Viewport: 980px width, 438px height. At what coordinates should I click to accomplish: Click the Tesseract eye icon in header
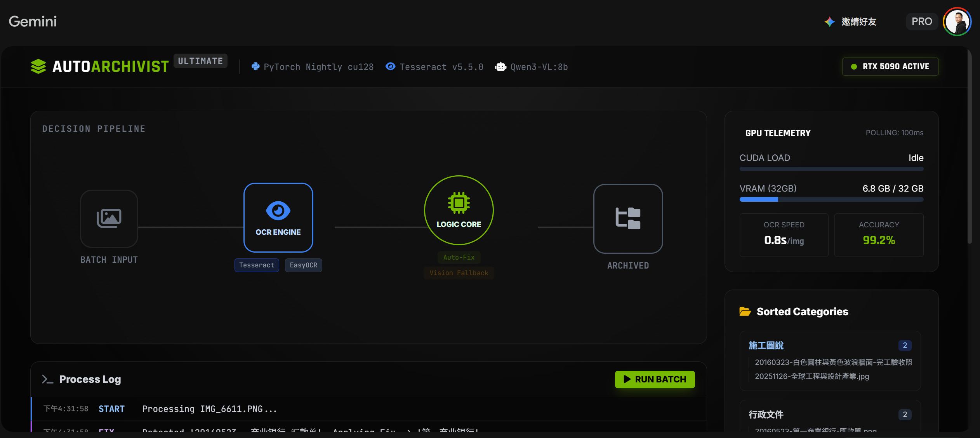point(391,66)
